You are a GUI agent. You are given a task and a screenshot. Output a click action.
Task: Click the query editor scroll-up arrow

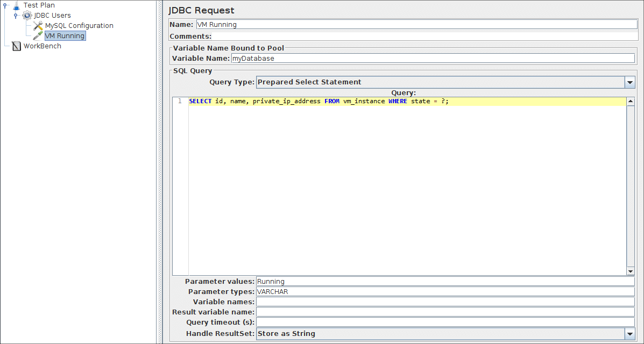[631, 101]
